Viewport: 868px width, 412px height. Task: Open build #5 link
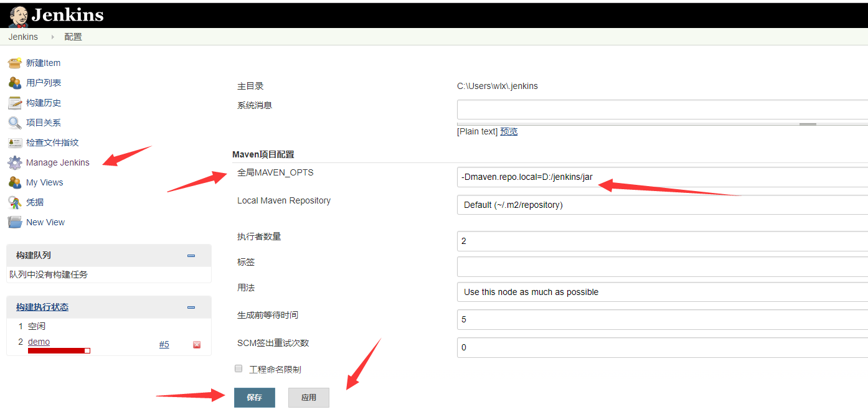pyautogui.click(x=164, y=344)
